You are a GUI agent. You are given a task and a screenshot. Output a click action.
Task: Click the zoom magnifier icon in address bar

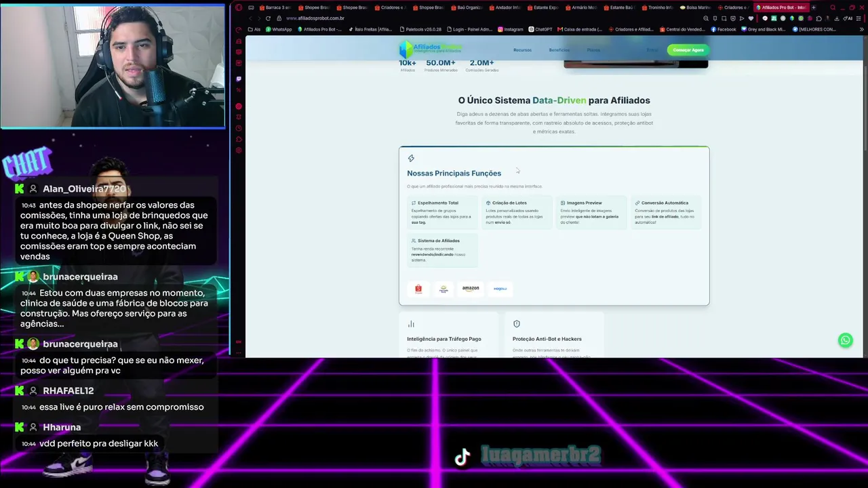(x=706, y=18)
